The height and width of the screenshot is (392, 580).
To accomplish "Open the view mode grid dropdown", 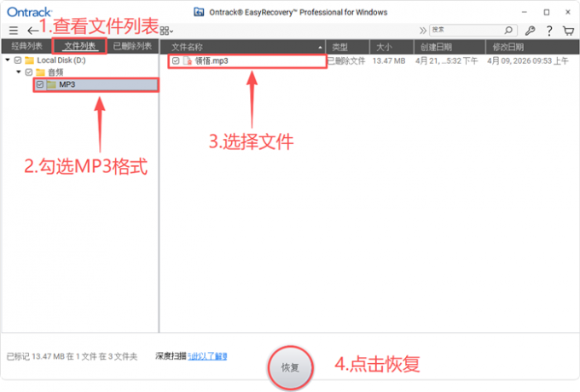I will tap(166, 31).
